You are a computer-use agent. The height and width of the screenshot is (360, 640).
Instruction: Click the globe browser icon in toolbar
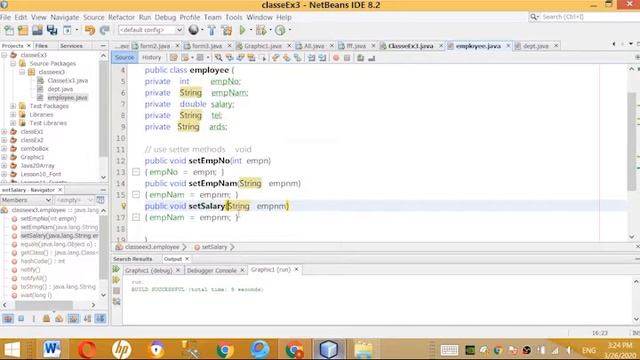pyautogui.click(x=194, y=30)
